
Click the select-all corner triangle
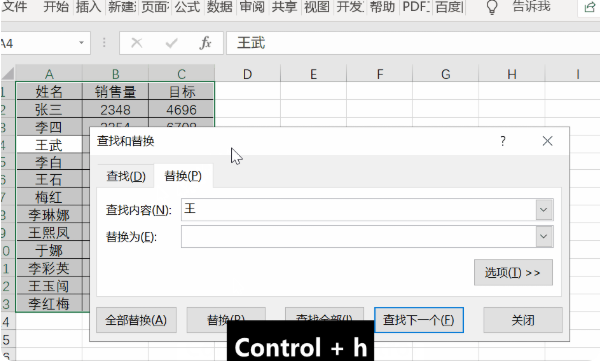pyautogui.click(x=8, y=74)
